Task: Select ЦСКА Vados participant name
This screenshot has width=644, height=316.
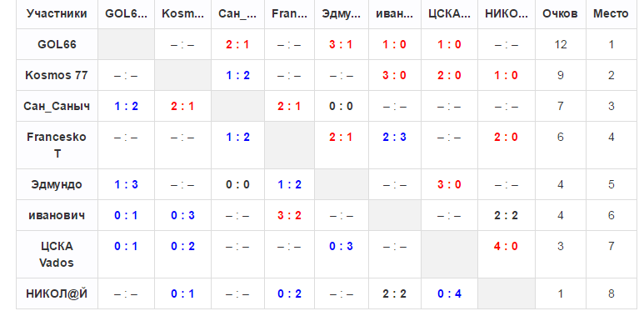Action: tap(57, 254)
